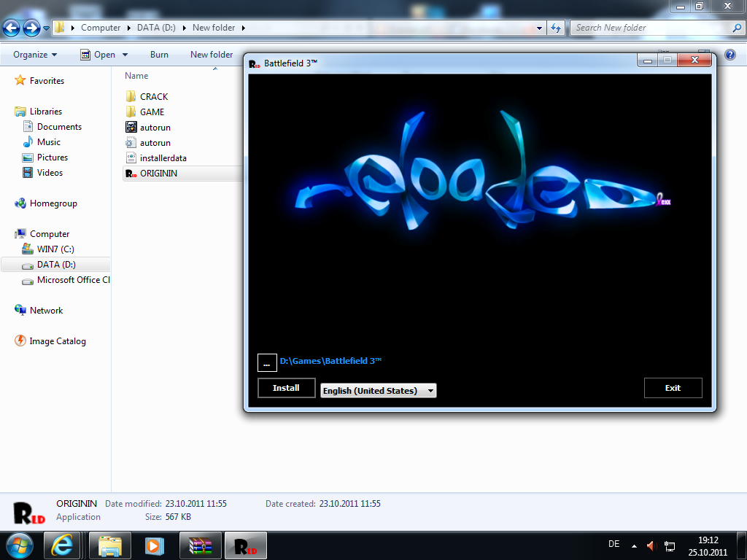Open the Organize menu
Image resolution: width=747 pixels, height=560 pixels.
click(x=35, y=54)
